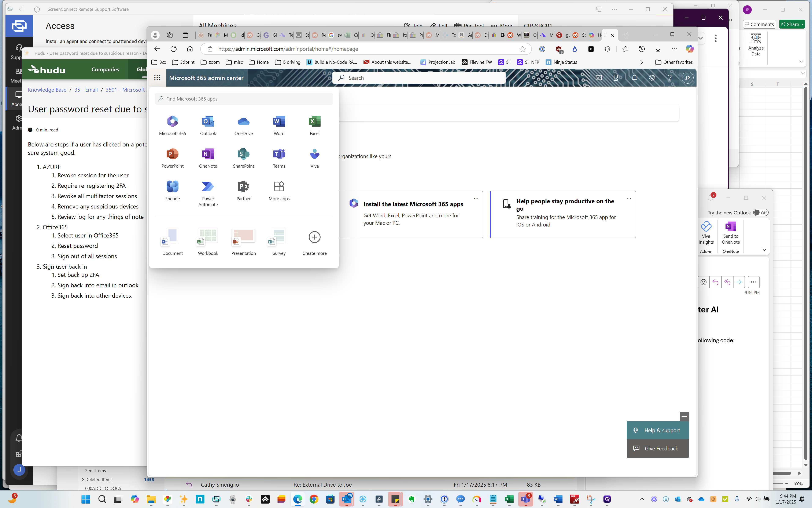Open the JP account manager avatar

[687, 78]
